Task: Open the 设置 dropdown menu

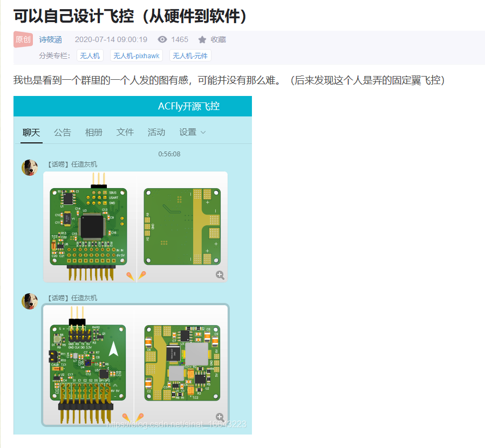Action: point(192,132)
